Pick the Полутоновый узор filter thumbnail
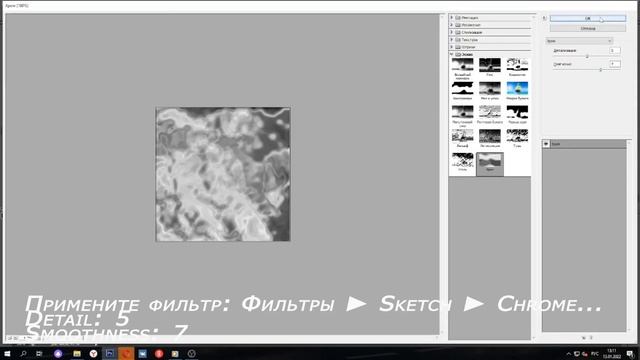The height and width of the screenshot is (360, 640). coord(462,116)
